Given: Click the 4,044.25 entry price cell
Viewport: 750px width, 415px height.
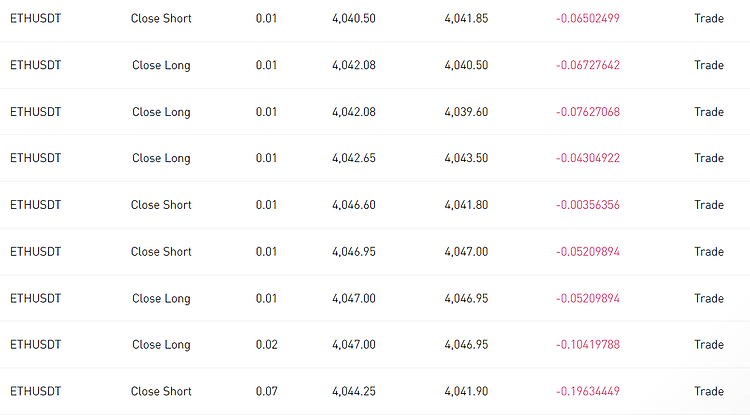Looking at the screenshot, I should tap(354, 392).
